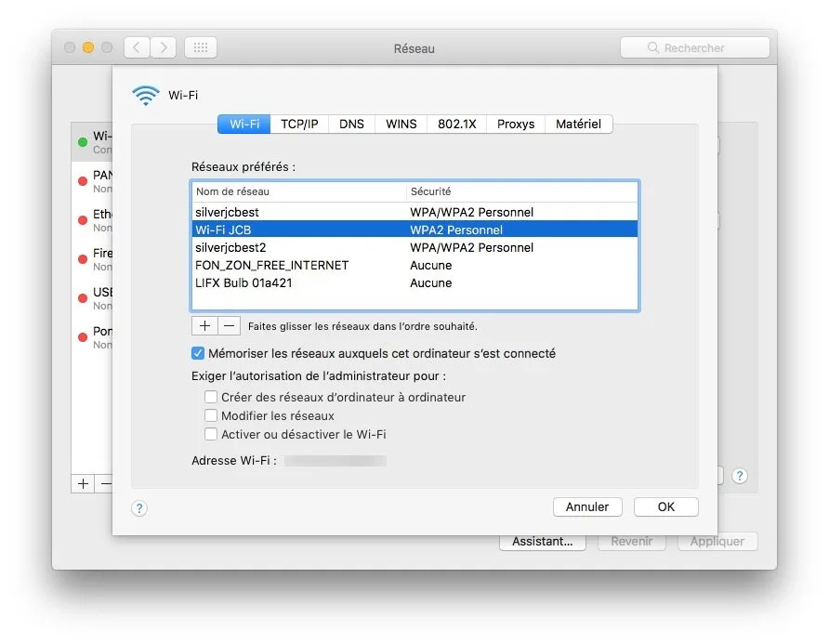Screen dimensions: 829x644
Task: Select the Wi-Fi tab
Action: [x=244, y=124]
